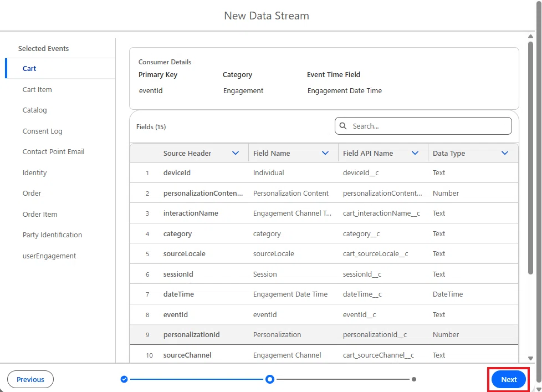Viewport: 542px width, 392px height.
Task: Click the final step dot in progress bar
Action: [x=414, y=379]
